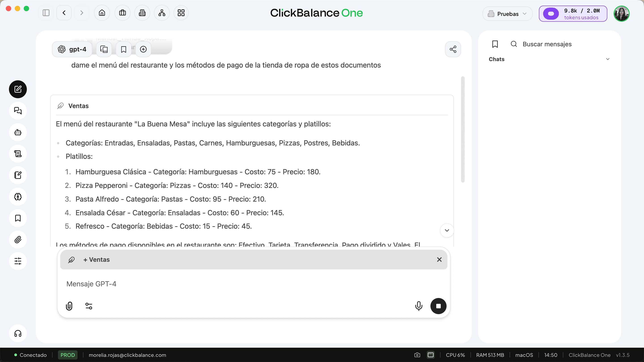Click the bookmark icon in right panel
Viewport: 644px width, 362px height.
[x=495, y=44]
